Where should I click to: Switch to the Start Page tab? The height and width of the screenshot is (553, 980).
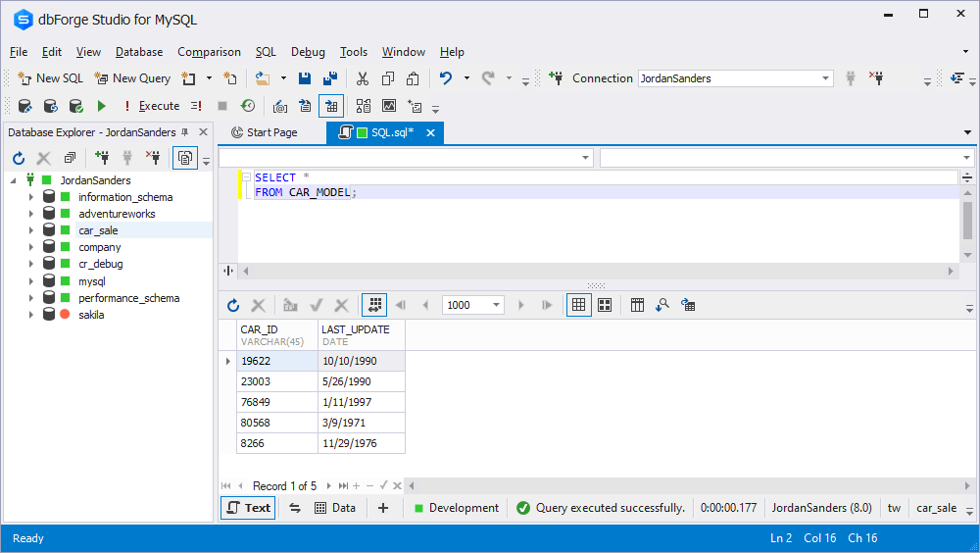(x=265, y=132)
